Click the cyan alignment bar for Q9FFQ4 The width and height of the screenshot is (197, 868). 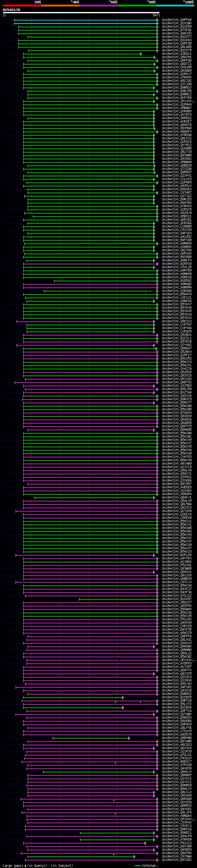pyautogui.click(x=86, y=20)
